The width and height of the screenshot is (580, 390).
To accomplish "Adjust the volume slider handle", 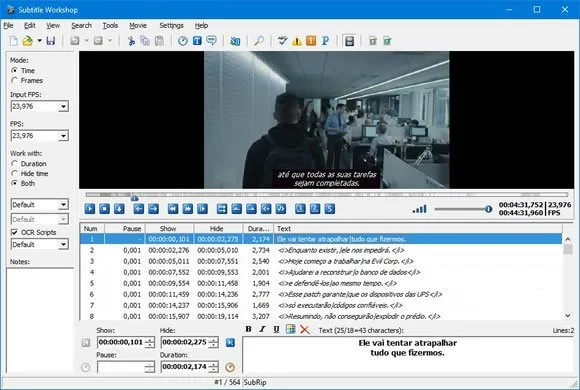I will coord(488,209).
